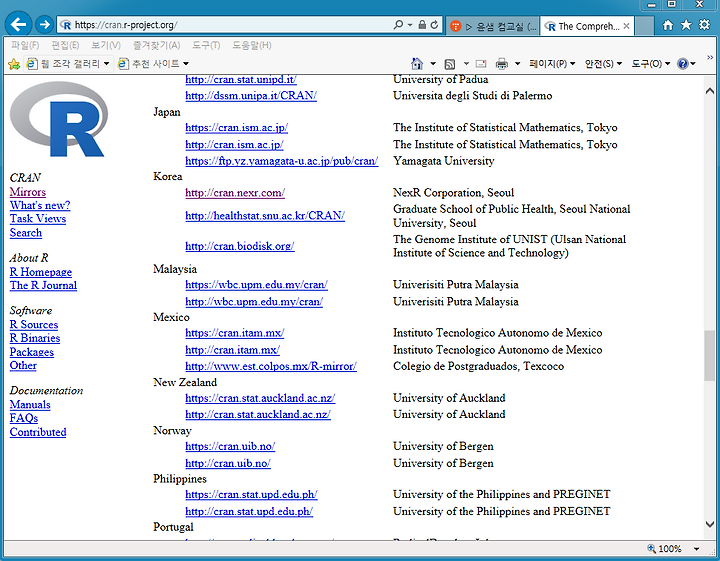This screenshot has height=561, width=720.
Task: Open the 파일(F) menu
Action: [25, 45]
